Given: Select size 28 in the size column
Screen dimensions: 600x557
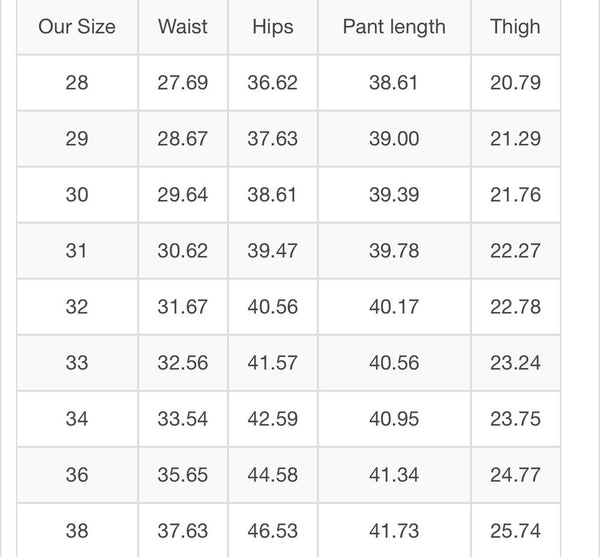Looking at the screenshot, I should [77, 83].
